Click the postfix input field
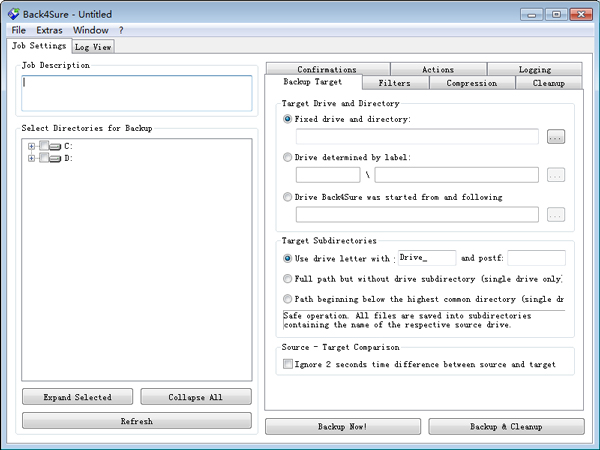 tap(536, 258)
